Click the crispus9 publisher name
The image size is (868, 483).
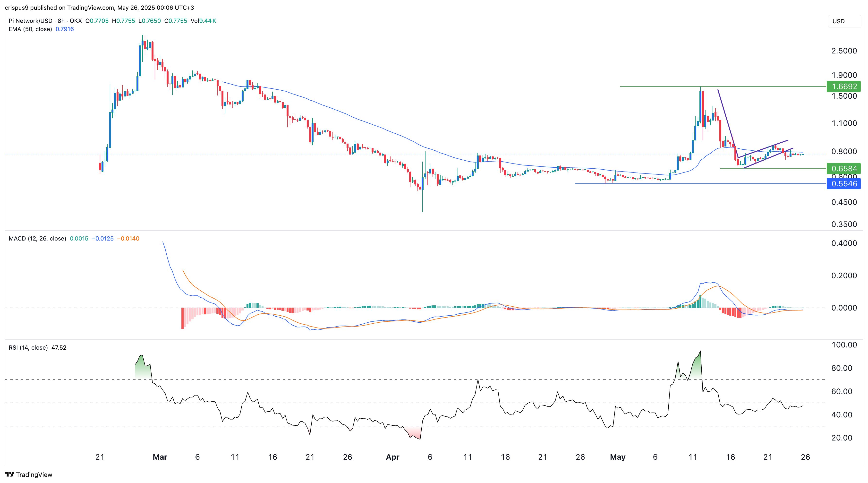click(x=17, y=8)
